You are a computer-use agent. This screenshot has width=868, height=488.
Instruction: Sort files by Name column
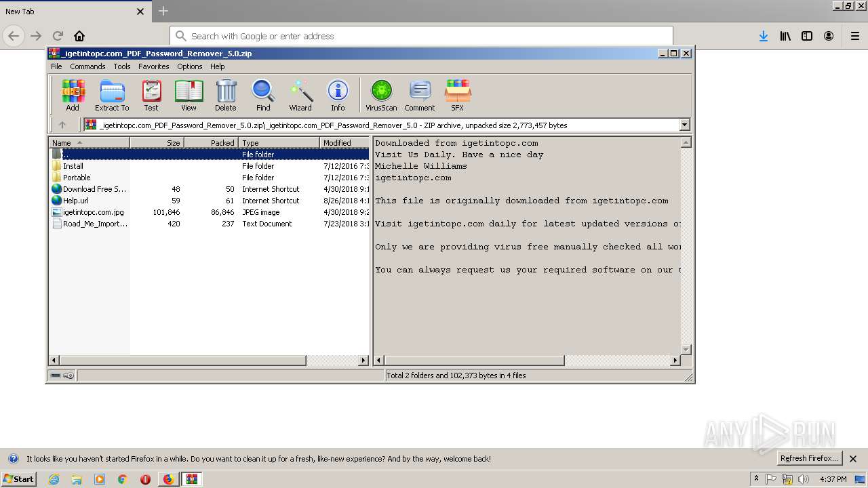click(90, 142)
